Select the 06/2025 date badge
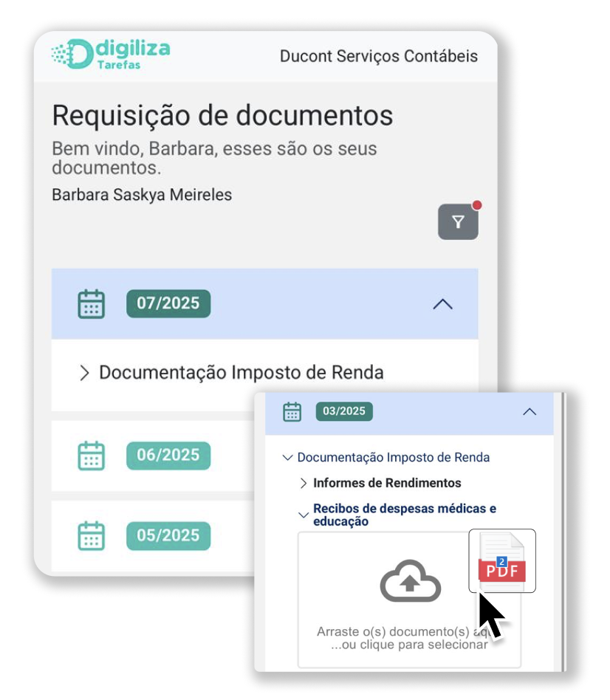Screen dimensions: 610x700 [168, 456]
